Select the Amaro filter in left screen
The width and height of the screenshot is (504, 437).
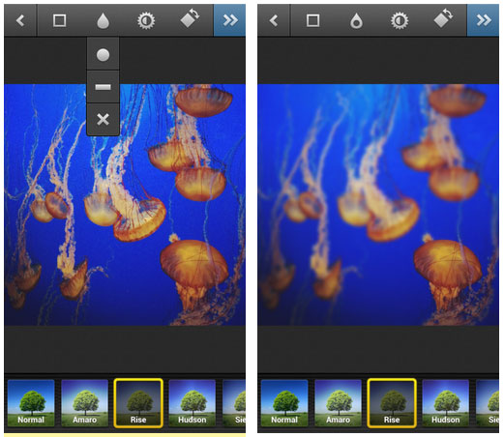click(x=84, y=403)
